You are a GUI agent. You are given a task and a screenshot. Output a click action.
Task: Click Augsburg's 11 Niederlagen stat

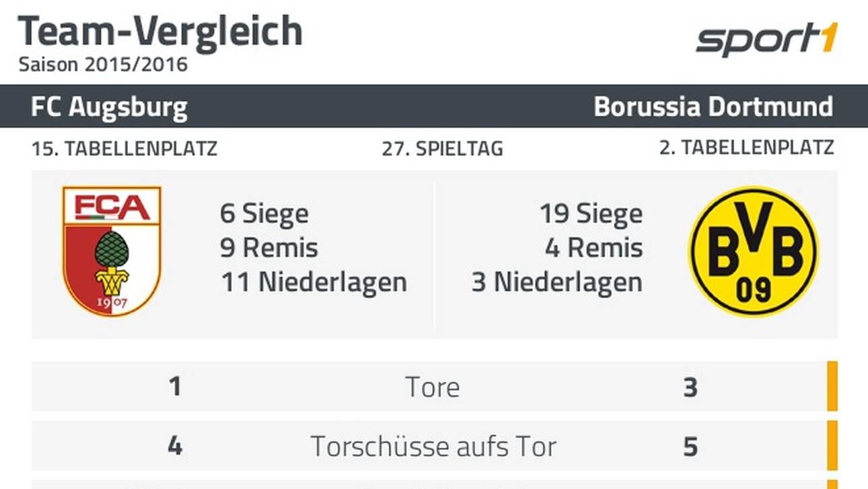[x=314, y=282]
